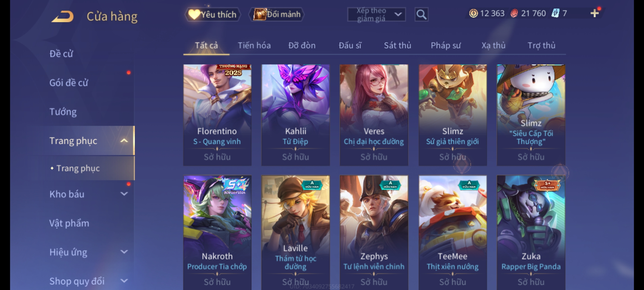The image size is (644, 290).
Task: Open Tướng in the sidebar
Action: pos(63,111)
